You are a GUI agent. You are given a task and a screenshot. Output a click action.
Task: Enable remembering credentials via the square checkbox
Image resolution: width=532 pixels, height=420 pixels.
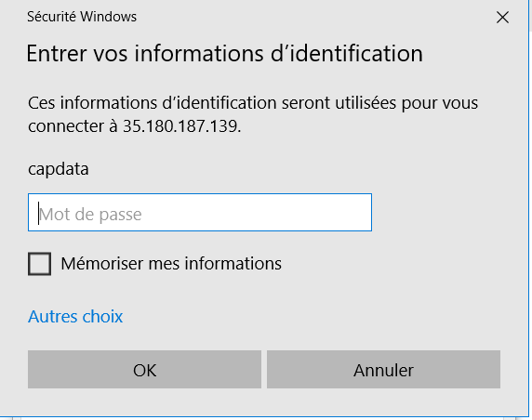(x=39, y=263)
